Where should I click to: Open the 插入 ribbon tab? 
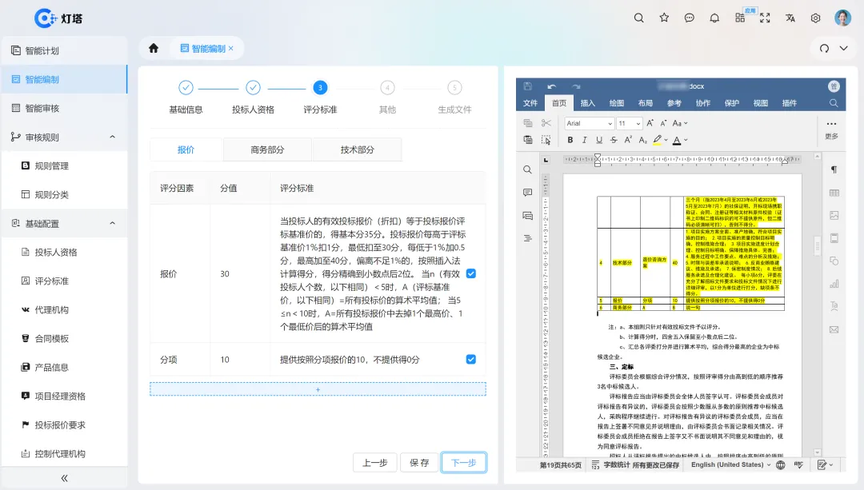click(588, 103)
